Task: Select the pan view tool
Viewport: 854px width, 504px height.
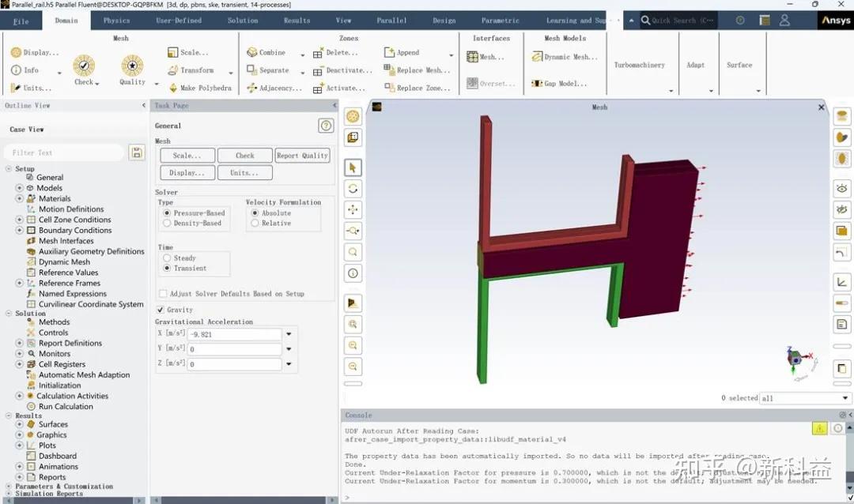Action: pos(353,209)
